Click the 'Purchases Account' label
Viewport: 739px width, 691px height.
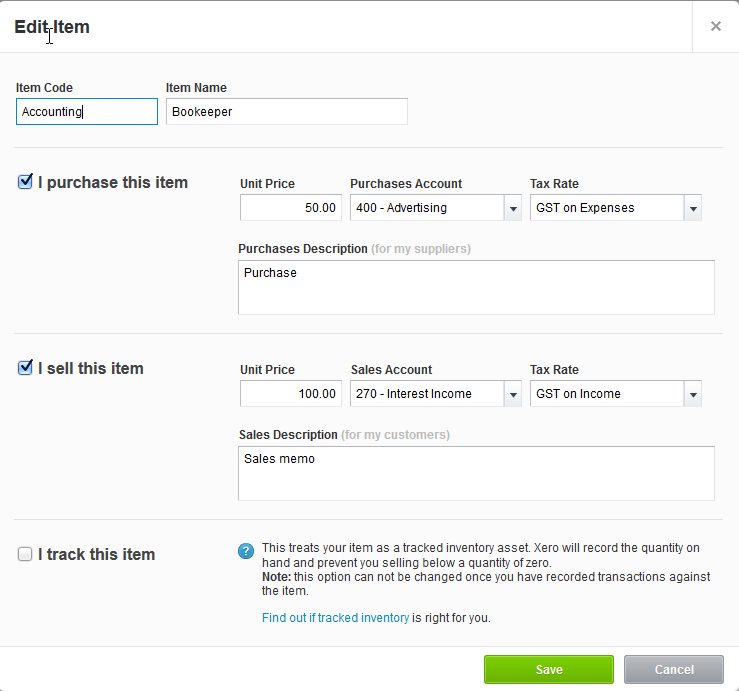(406, 184)
